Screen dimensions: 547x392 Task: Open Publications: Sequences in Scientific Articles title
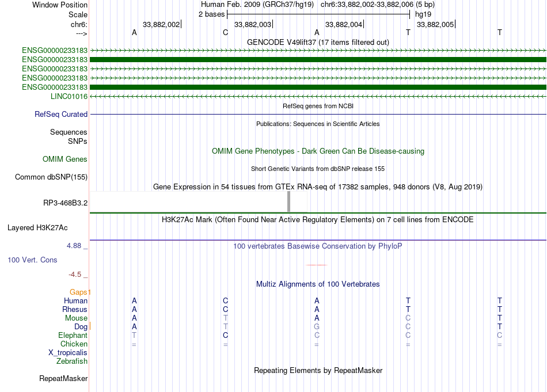[x=318, y=124]
